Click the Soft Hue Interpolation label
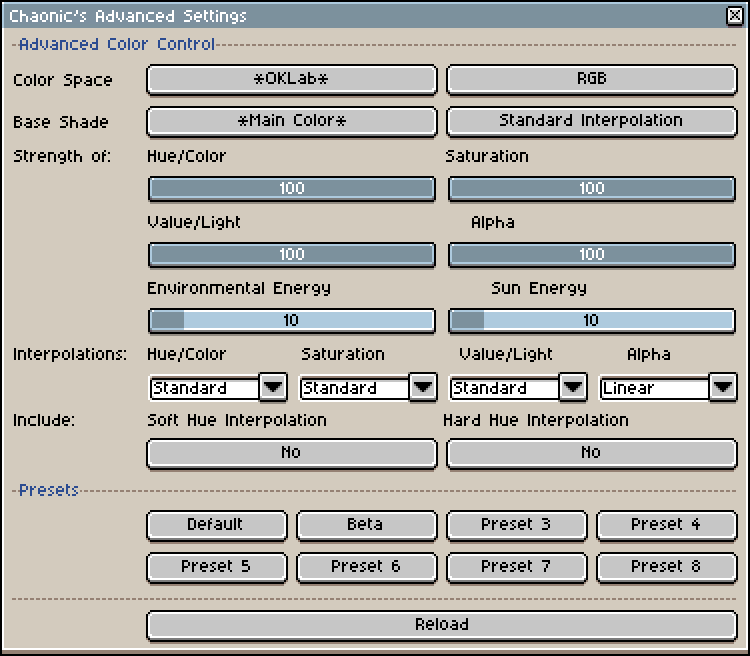The width and height of the screenshot is (750, 656). coord(237,421)
